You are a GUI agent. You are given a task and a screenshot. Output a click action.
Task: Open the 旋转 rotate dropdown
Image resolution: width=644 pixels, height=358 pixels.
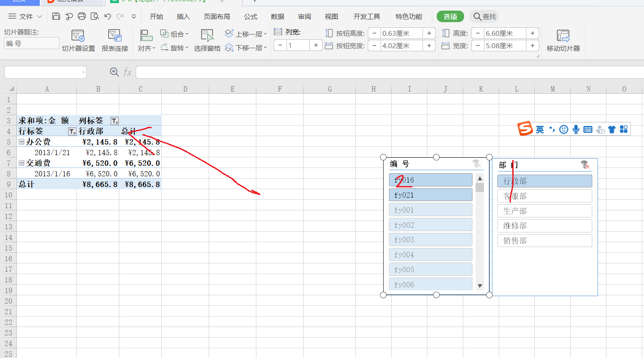coord(174,48)
